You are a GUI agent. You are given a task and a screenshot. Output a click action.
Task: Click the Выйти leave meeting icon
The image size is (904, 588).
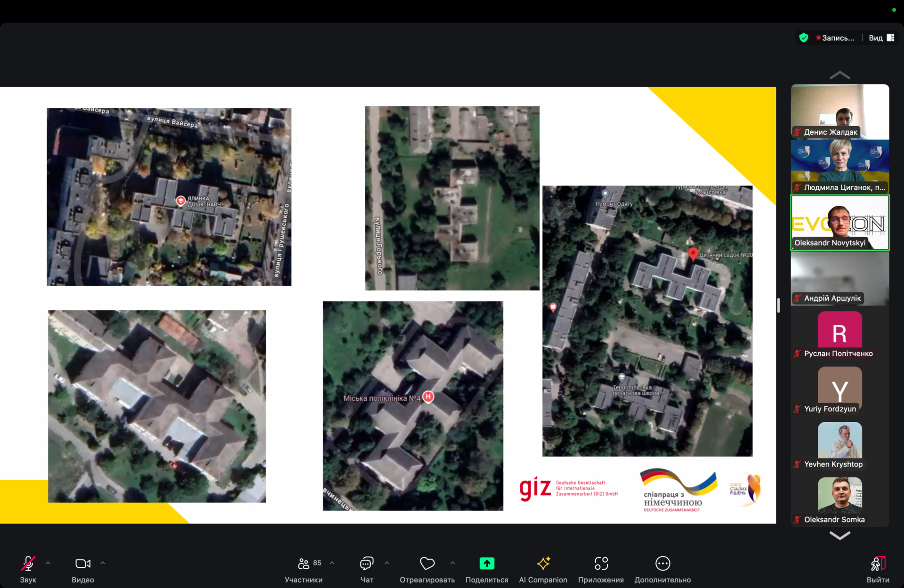click(878, 564)
